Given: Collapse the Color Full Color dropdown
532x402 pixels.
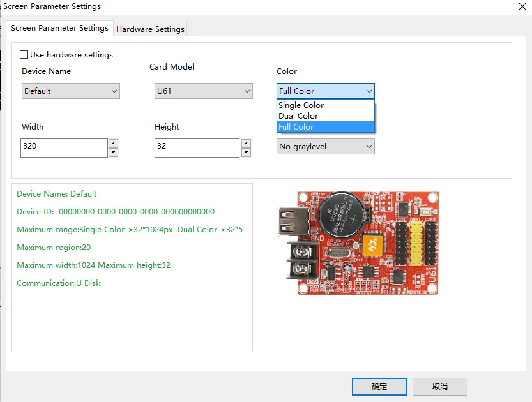Looking at the screenshot, I should (325, 91).
